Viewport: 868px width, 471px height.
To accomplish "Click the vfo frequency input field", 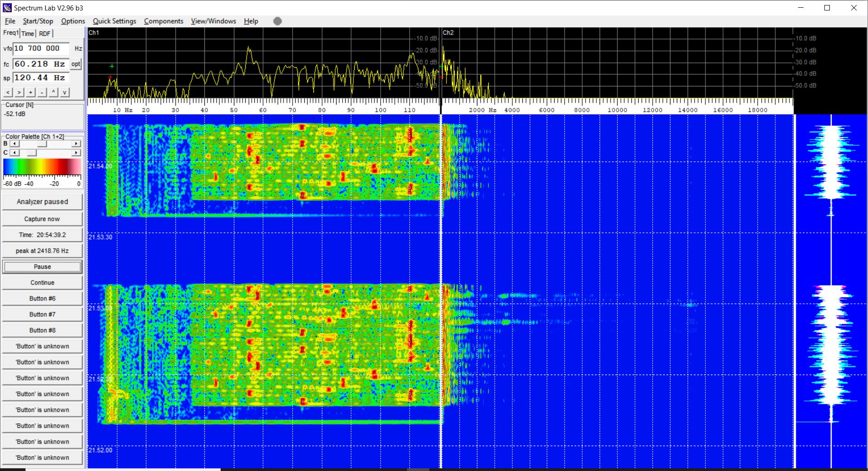I will pos(41,48).
